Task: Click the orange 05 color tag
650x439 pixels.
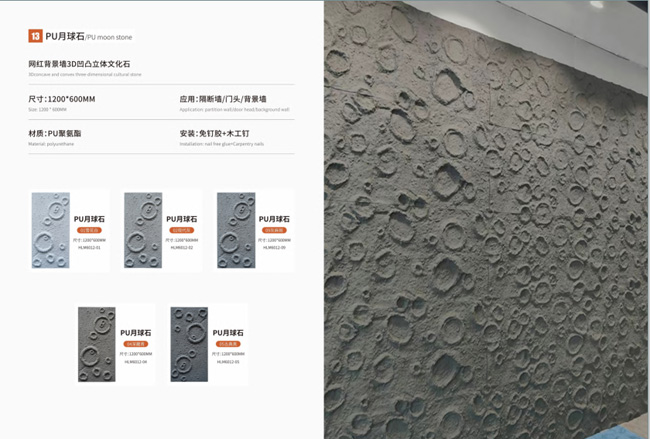Action: tap(228, 344)
